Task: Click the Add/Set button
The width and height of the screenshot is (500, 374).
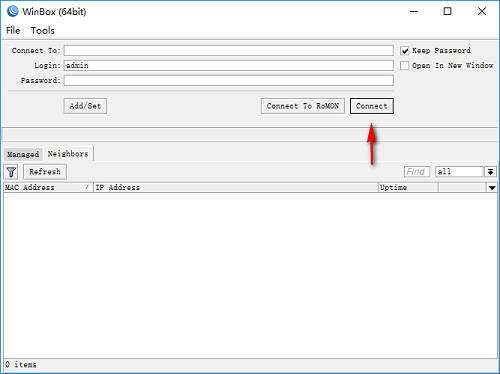Action: 85,106
